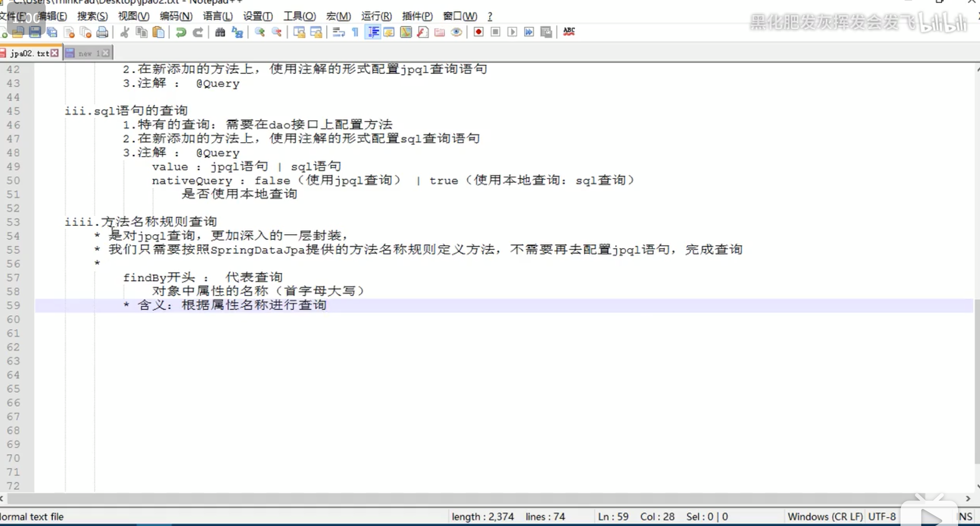Click the text 'iii.sql语句的查询'
The image size is (980, 526).
pos(126,110)
